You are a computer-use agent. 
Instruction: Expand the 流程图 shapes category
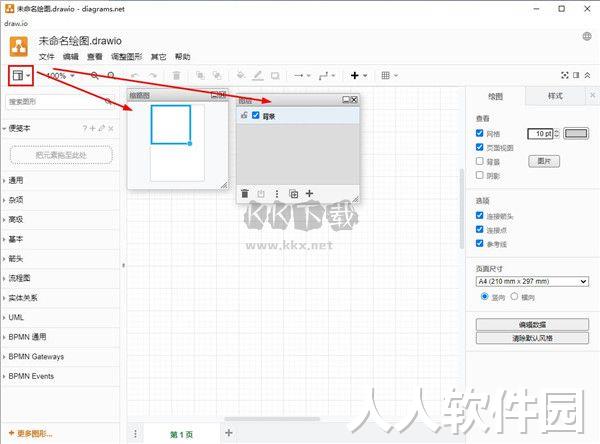(60, 278)
